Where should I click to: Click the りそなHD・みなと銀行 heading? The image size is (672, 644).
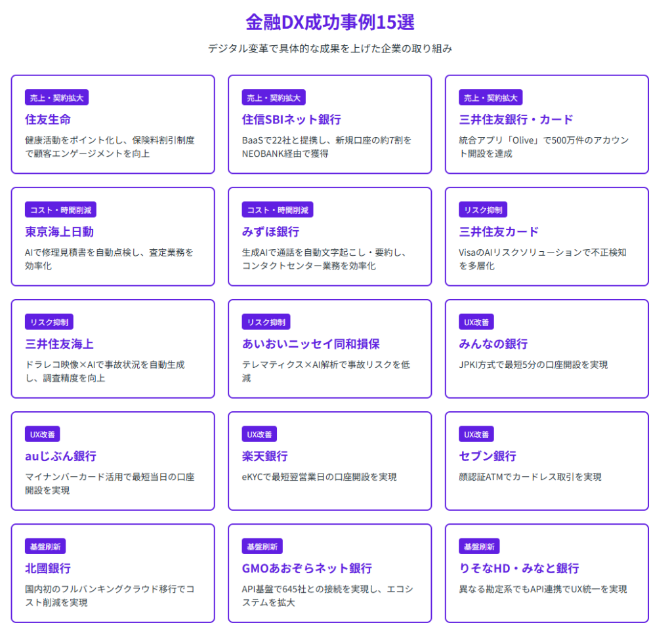coord(518,568)
